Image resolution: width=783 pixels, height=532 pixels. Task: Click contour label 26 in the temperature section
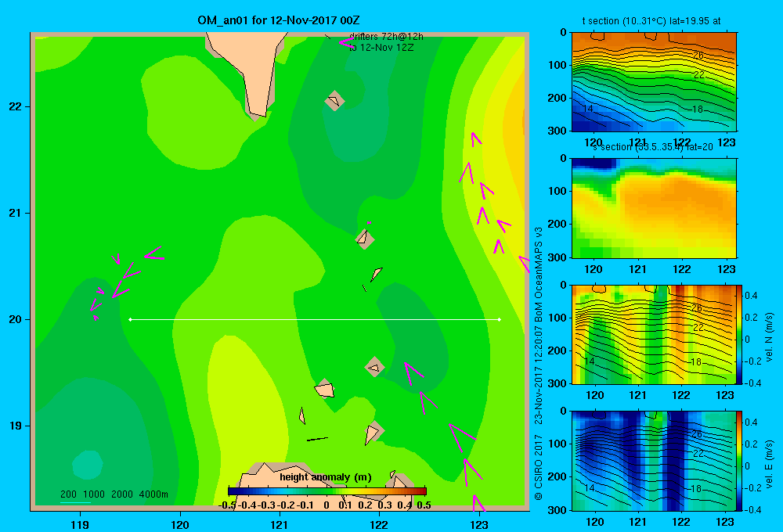(x=698, y=55)
